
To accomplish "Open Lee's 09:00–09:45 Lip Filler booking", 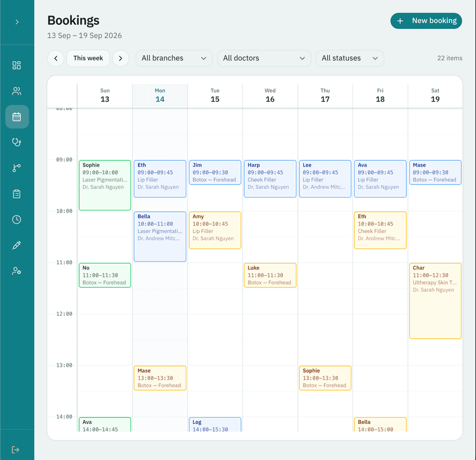I will 325,179.
